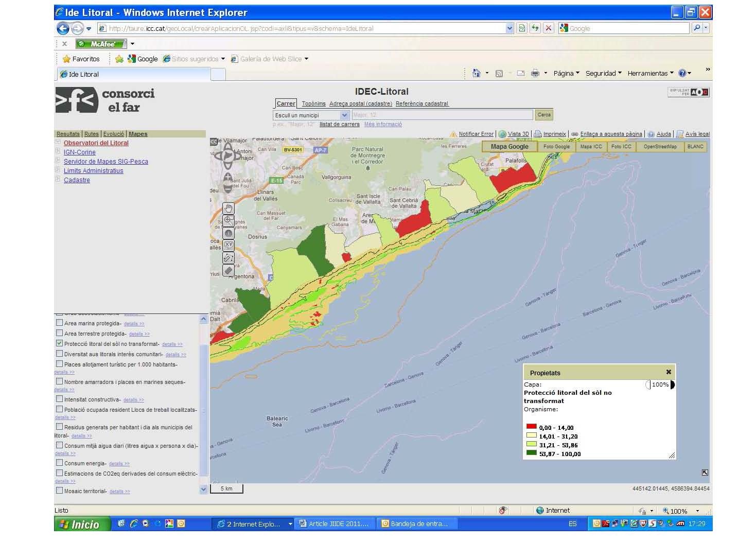This screenshot has height=542, width=756.
Task: Open RSS feeds icon in toolbar
Action: coord(499,74)
